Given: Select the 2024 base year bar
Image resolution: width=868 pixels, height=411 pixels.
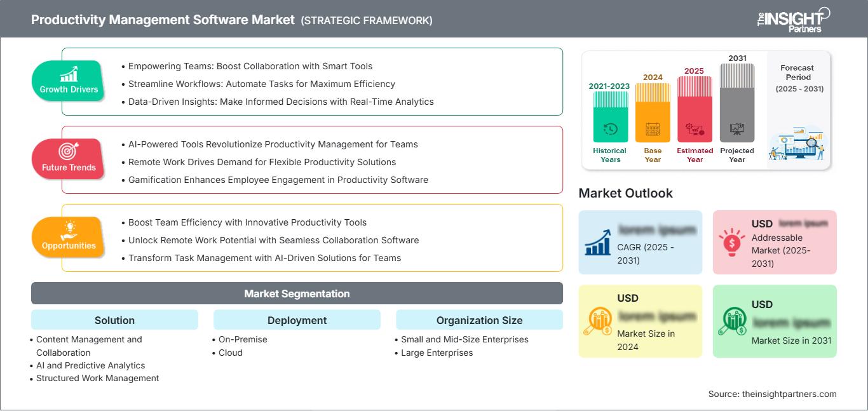Looking at the screenshot, I should pos(653,112).
